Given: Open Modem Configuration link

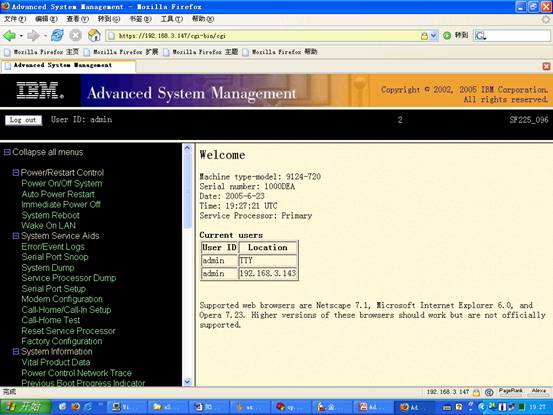Looking at the screenshot, I should [x=62, y=299].
